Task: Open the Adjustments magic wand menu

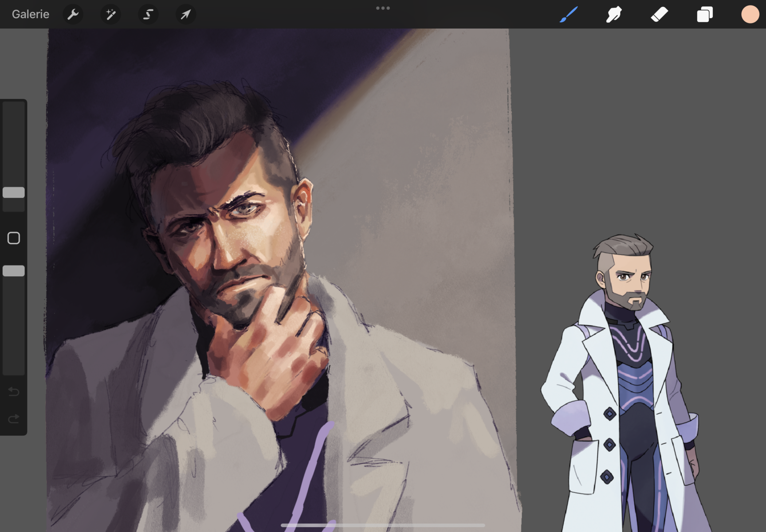Action: coord(110,14)
